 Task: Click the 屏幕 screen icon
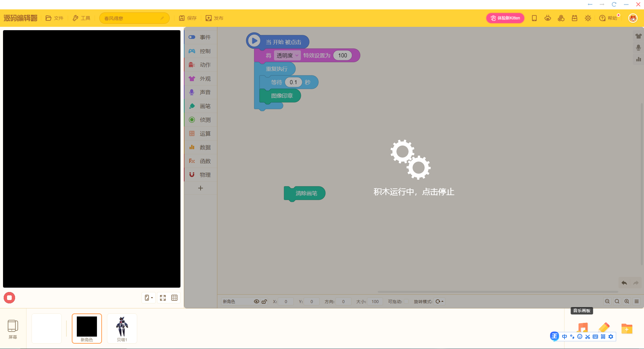click(x=13, y=329)
